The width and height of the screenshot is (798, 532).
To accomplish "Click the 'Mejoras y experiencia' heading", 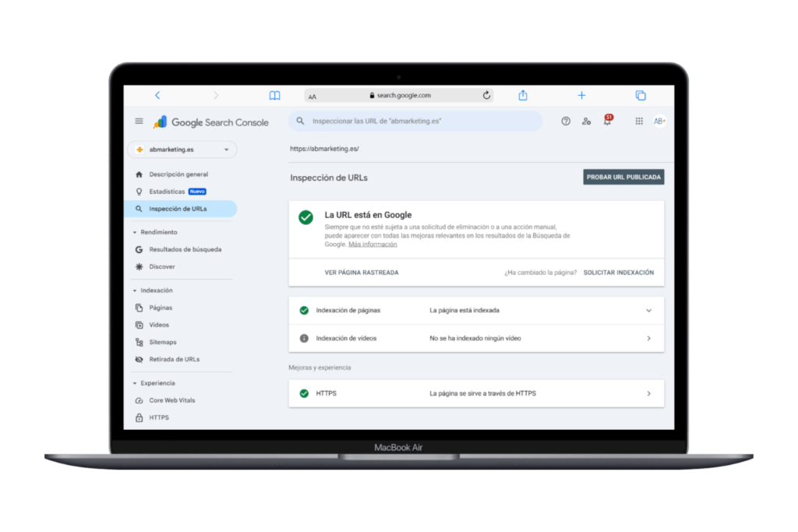I will pos(320,368).
